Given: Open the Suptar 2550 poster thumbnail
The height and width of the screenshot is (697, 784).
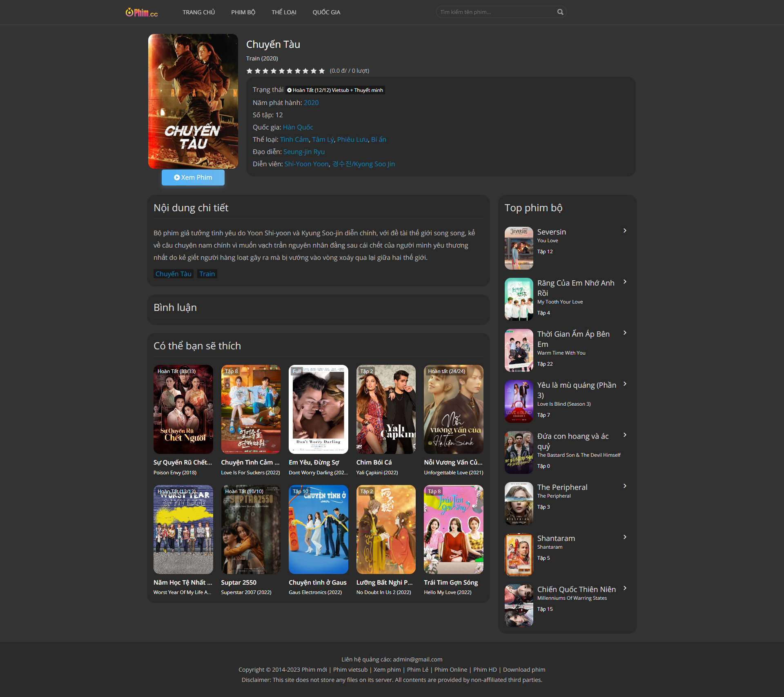Looking at the screenshot, I should [251, 529].
